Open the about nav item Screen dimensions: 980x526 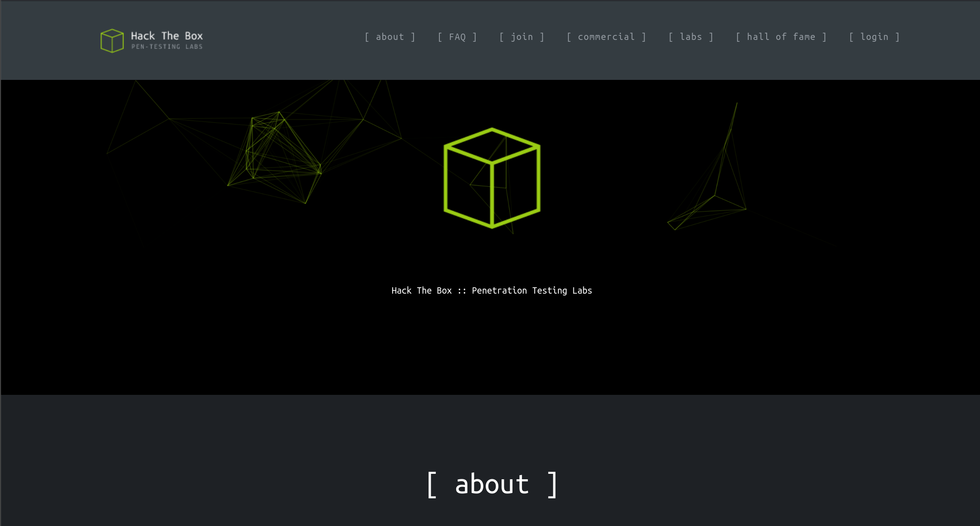(x=390, y=37)
